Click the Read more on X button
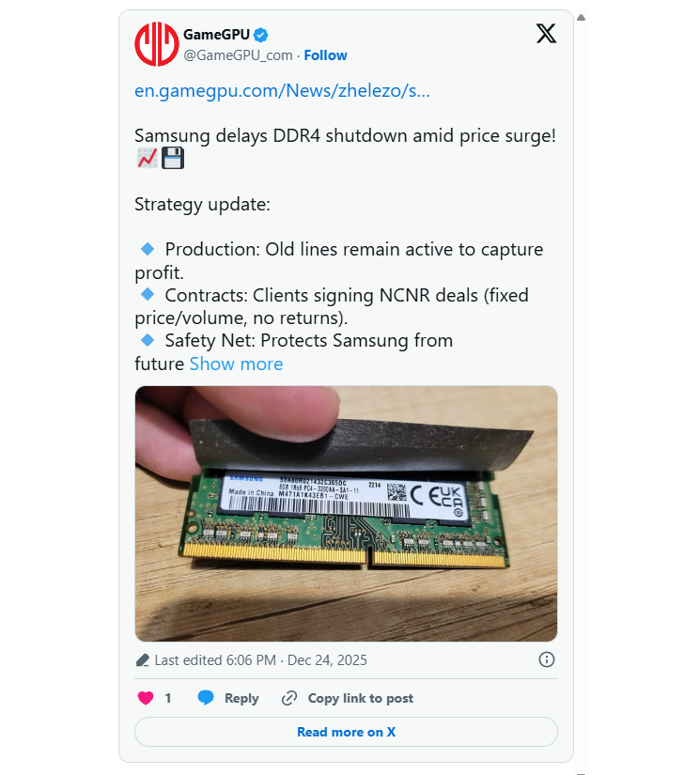The width and height of the screenshot is (700, 775). (x=346, y=732)
